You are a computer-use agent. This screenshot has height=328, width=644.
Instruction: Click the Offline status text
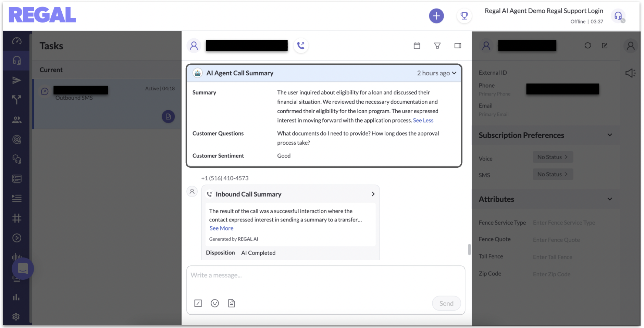point(578,22)
